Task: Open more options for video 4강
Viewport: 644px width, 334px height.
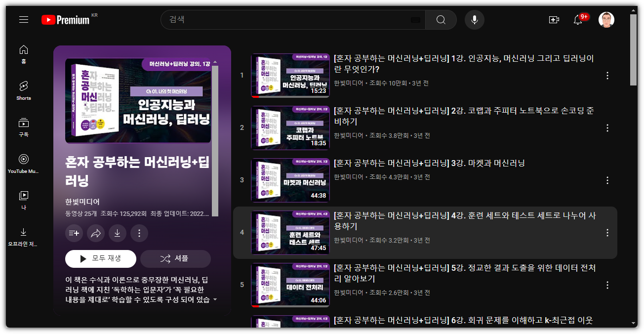Action: click(607, 233)
